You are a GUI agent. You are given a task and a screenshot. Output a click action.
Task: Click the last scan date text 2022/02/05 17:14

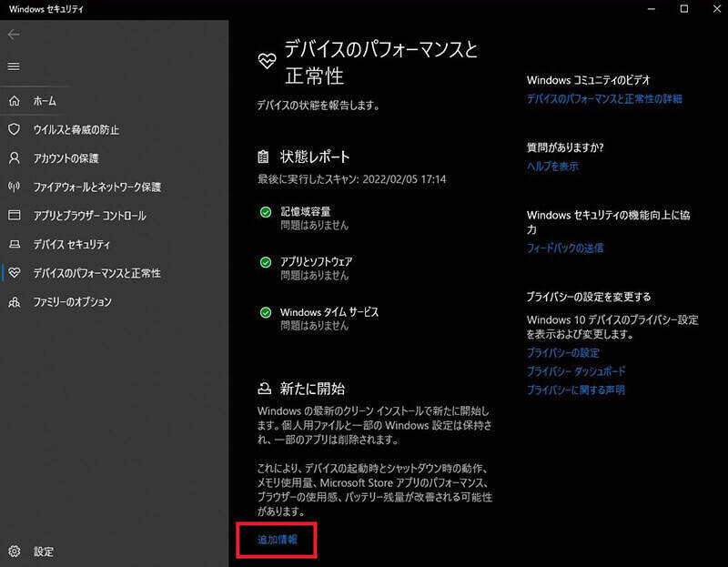[404, 179]
